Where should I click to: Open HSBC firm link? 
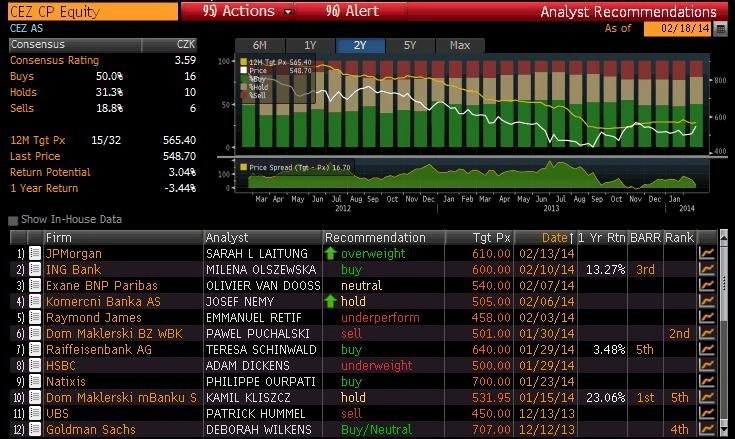click(60, 365)
